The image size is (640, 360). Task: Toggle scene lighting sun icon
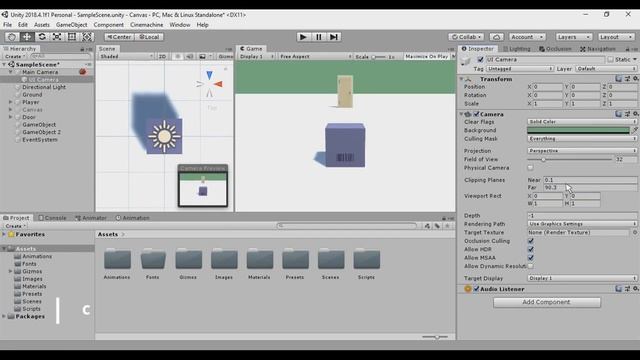(178, 56)
